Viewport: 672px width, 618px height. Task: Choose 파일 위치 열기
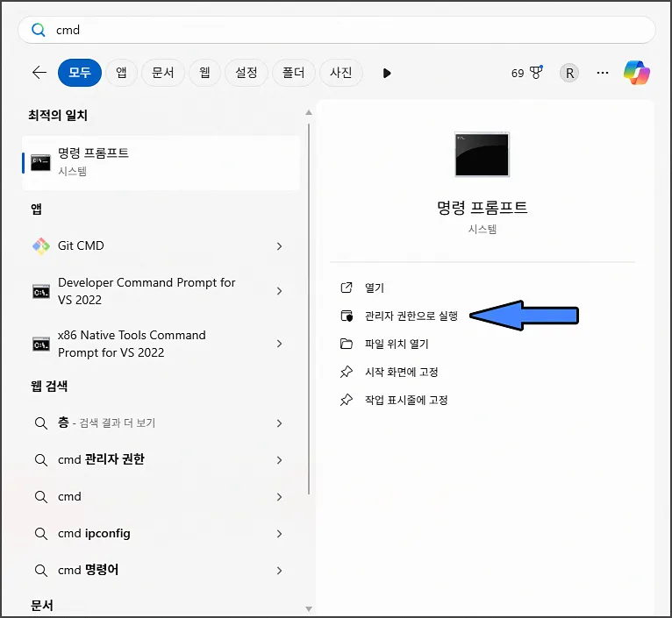pos(397,344)
